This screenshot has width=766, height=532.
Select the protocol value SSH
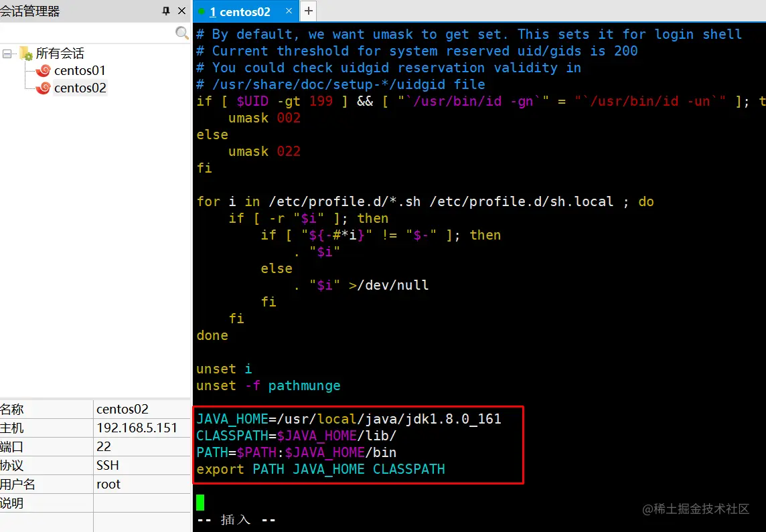pos(108,466)
